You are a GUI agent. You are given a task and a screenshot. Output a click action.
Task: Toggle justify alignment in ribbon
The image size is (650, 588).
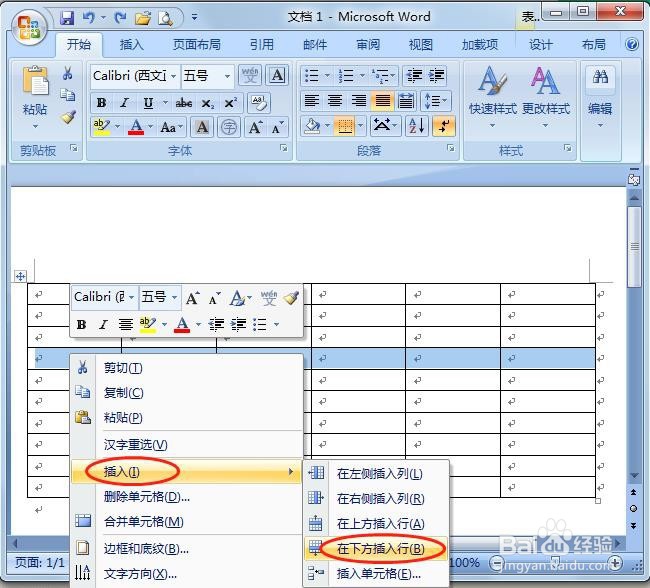tap(382, 100)
